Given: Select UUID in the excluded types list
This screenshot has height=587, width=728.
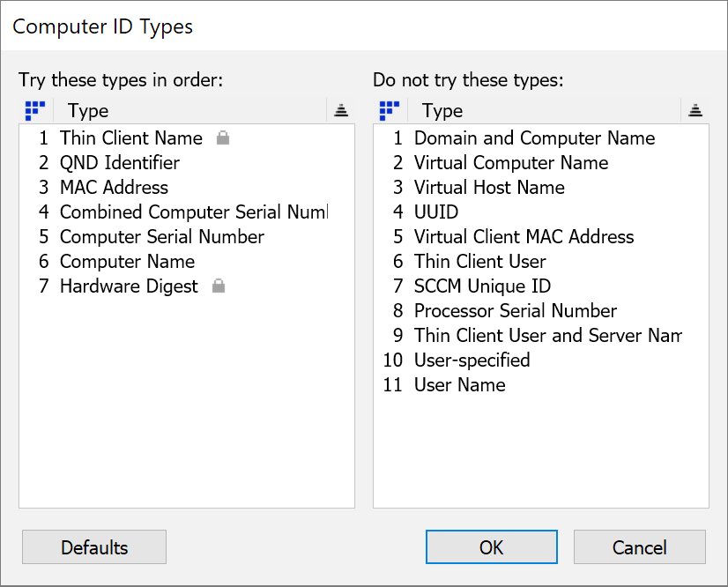Looking at the screenshot, I should tap(433, 212).
